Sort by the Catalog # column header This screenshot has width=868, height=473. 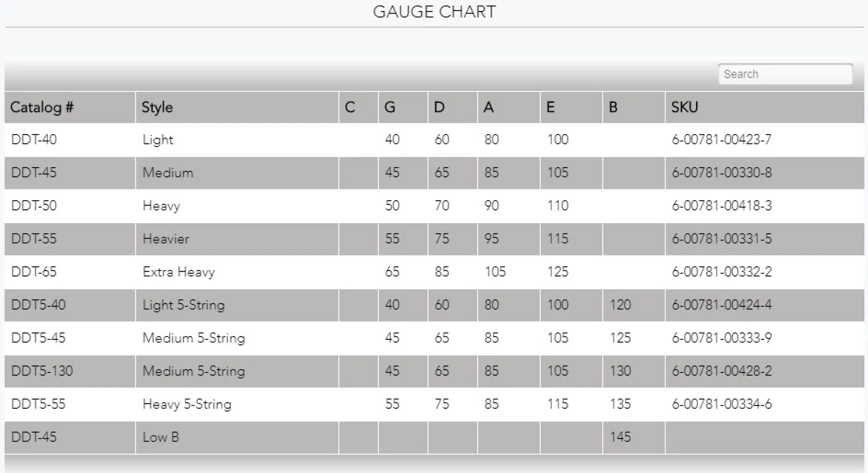point(70,107)
